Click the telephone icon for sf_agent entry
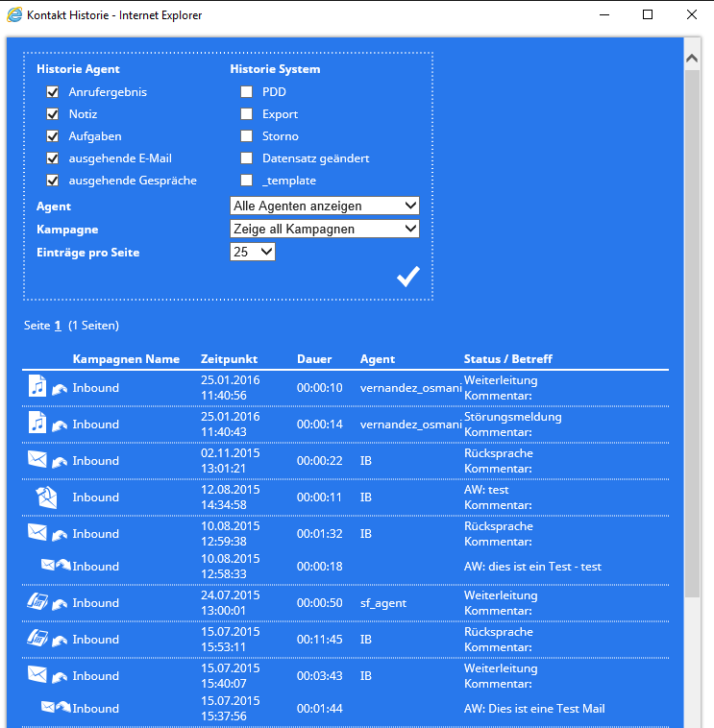 (x=37, y=602)
